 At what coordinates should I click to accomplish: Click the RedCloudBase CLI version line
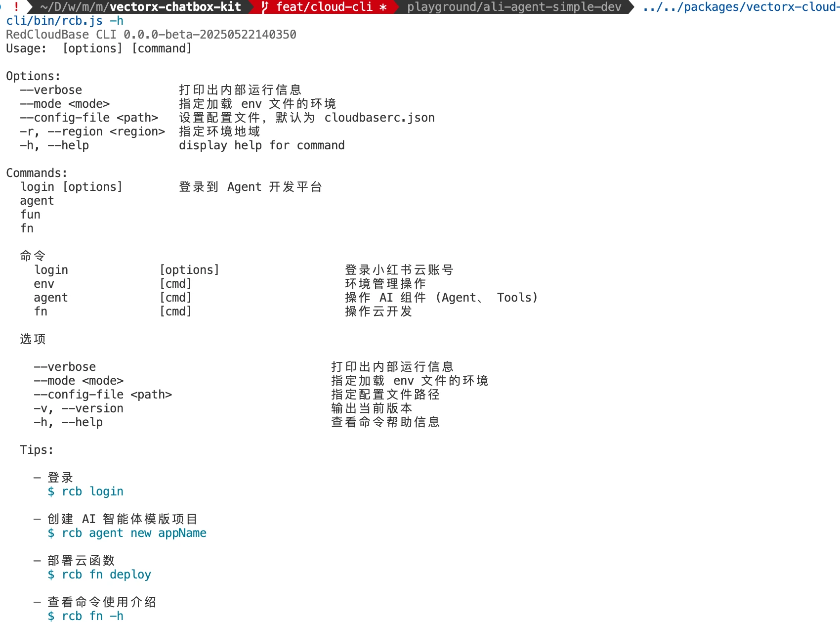(151, 35)
